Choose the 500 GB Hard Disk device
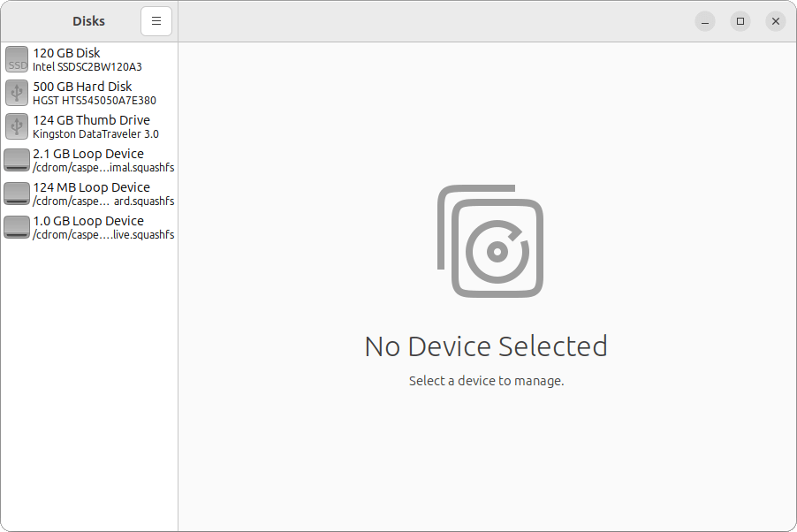 pyautogui.click(x=89, y=93)
